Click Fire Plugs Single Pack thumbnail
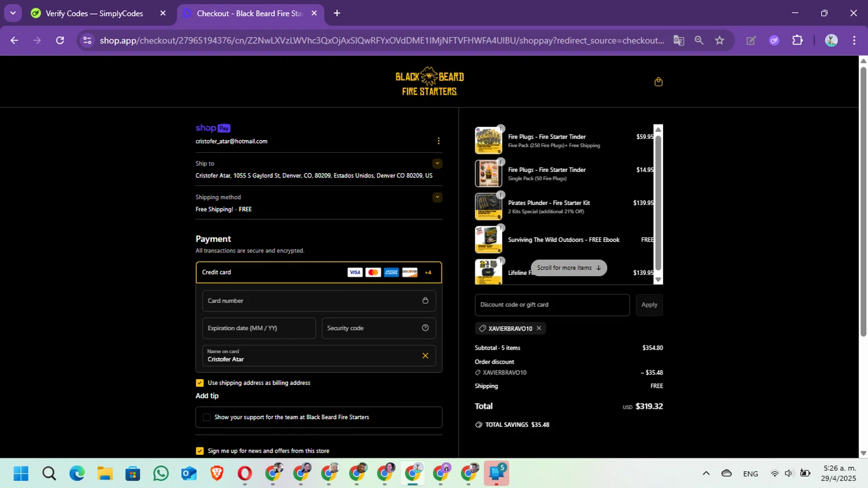This screenshot has height=488, width=868. coord(488,173)
